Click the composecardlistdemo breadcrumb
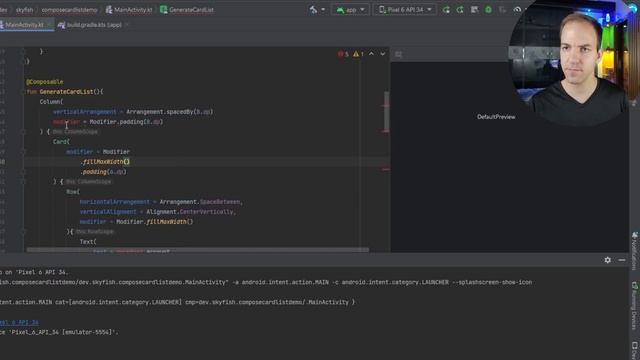Image resolution: width=640 pixels, height=360 pixels. click(x=69, y=10)
